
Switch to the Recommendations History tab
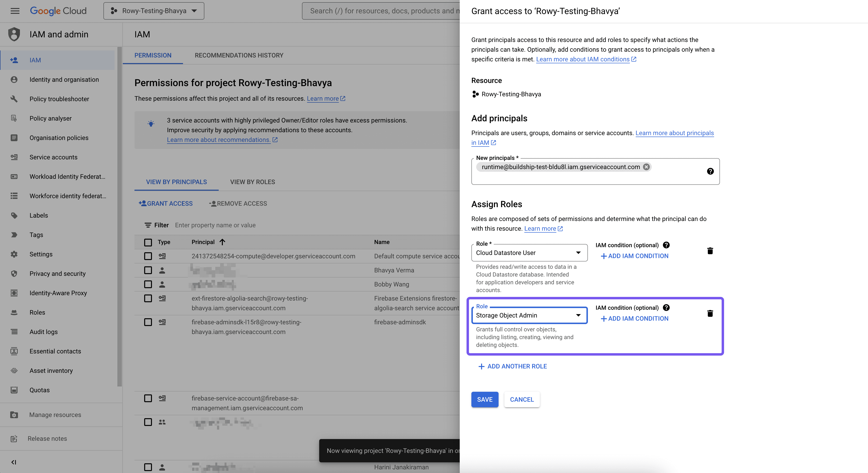click(239, 55)
